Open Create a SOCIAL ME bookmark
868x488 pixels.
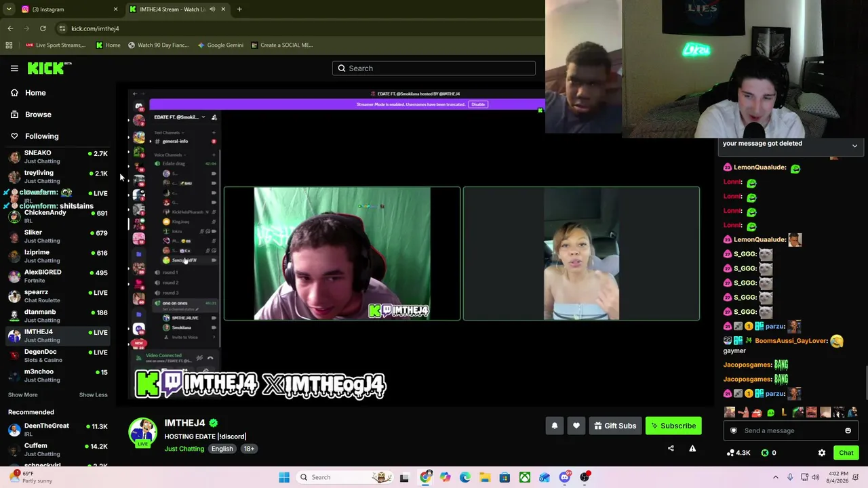coord(282,45)
